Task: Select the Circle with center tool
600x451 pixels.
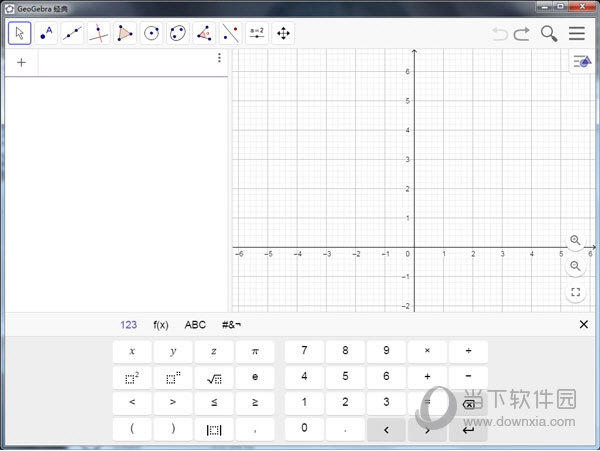Action: 152,33
